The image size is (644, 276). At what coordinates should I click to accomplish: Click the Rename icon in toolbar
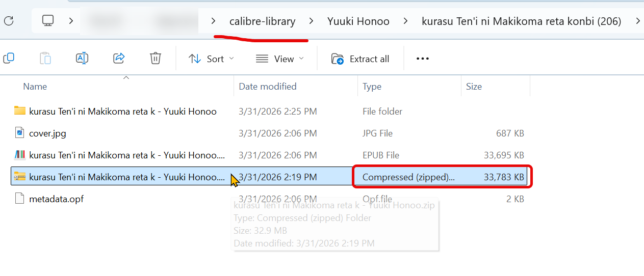click(82, 59)
